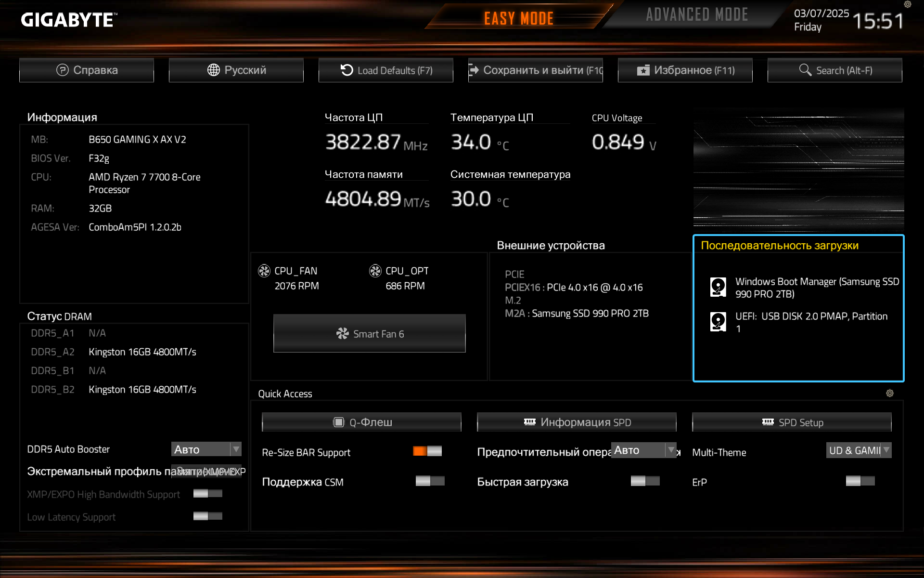Click Последовательность загрузки heading

tap(780, 246)
